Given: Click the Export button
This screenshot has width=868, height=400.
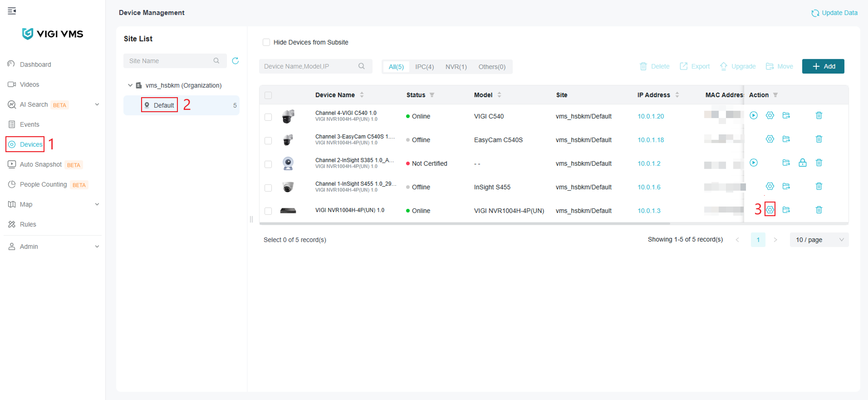Looking at the screenshot, I should (694, 66).
